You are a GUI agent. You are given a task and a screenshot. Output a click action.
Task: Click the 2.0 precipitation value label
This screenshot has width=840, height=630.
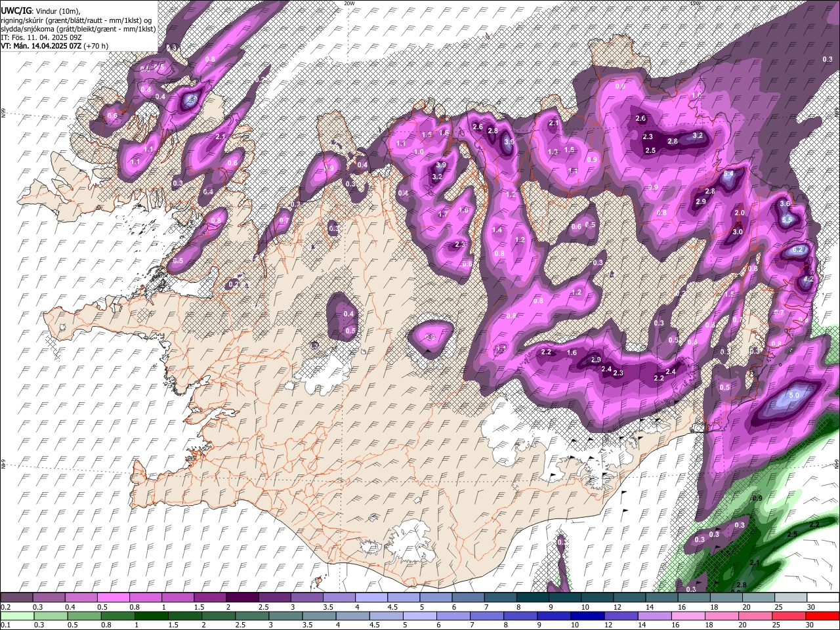coord(740,213)
